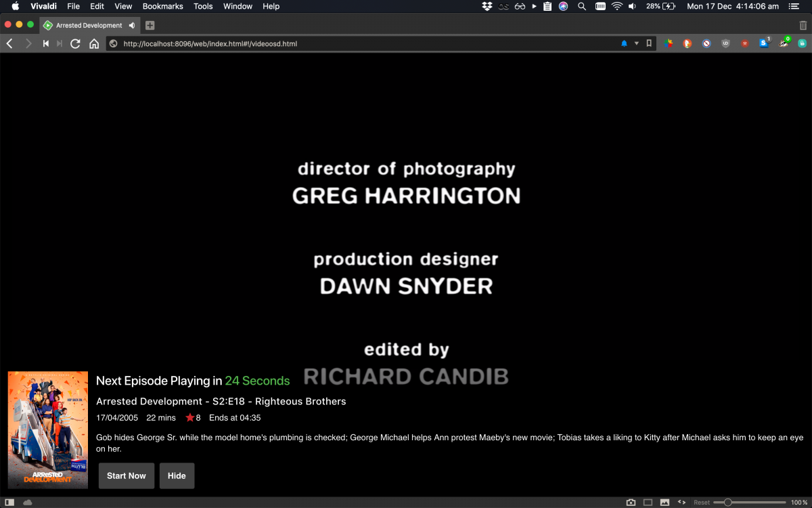This screenshot has width=812, height=508.
Task: Click the '24 Seconds' countdown text
Action: pyautogui.click(x=257, y=381)
